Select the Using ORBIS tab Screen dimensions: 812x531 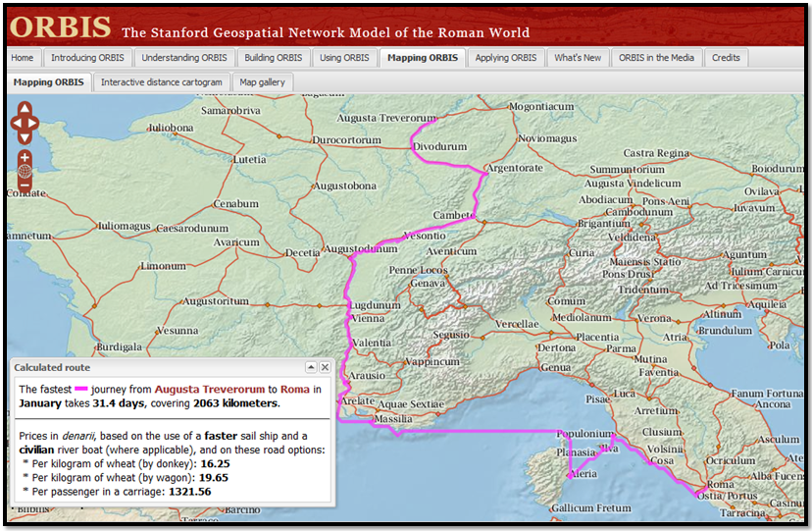coord(344,58)
